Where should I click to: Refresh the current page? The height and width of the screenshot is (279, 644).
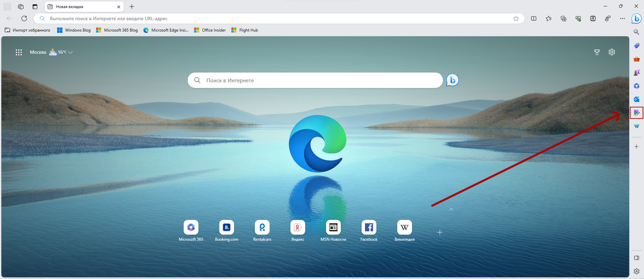[x=24, y=18]
